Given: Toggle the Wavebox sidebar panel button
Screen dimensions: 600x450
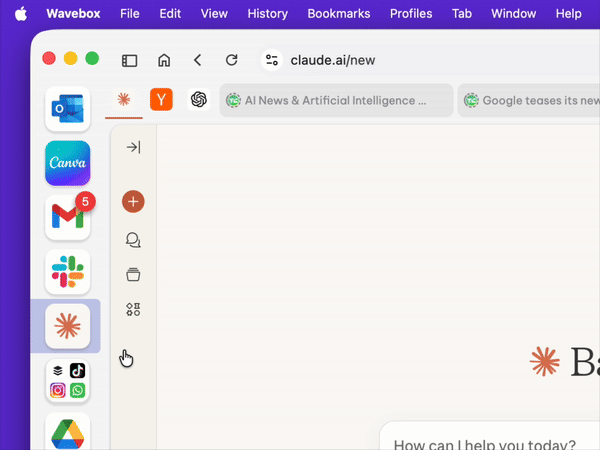Looking at the screenshot, I should coord(129,60).
